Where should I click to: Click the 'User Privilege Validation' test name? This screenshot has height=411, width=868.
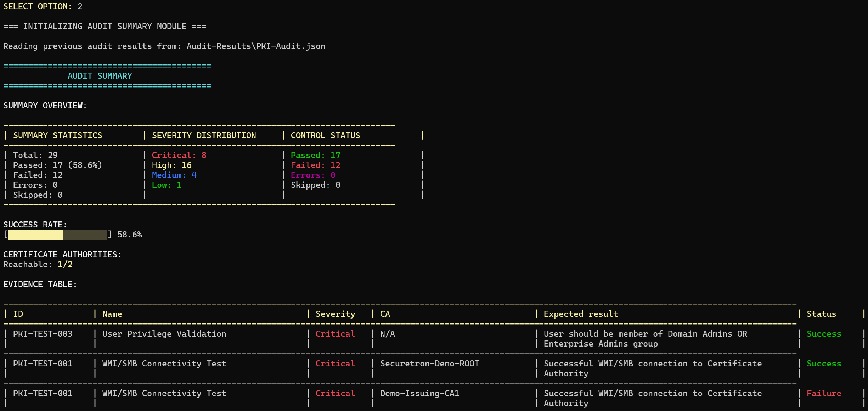pyautogui.click(x=164, y=334)
